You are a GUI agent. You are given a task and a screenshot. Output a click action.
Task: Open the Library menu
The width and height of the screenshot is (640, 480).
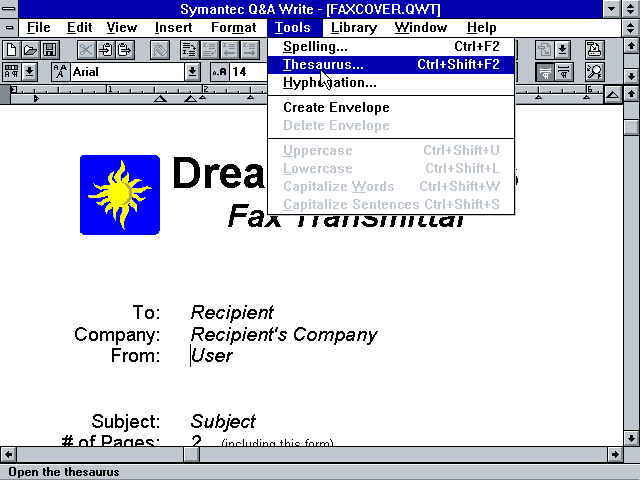coord(354,27)
